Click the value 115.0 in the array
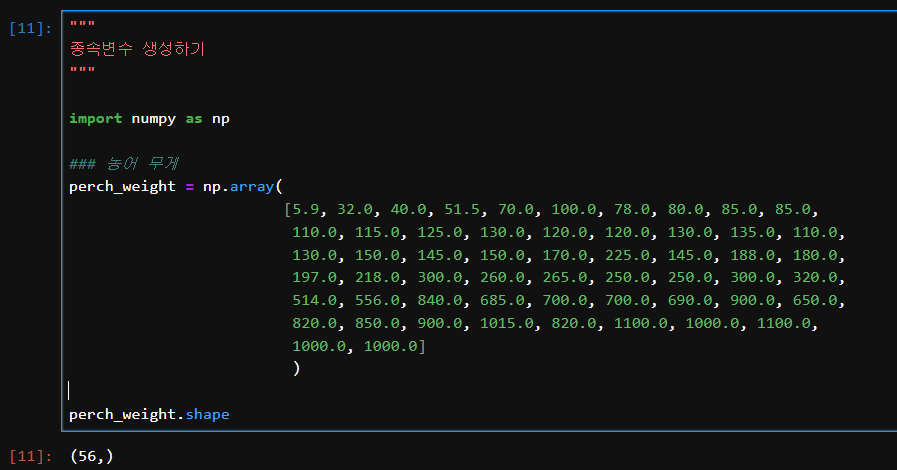897x470 pixels. pos(377,232)
